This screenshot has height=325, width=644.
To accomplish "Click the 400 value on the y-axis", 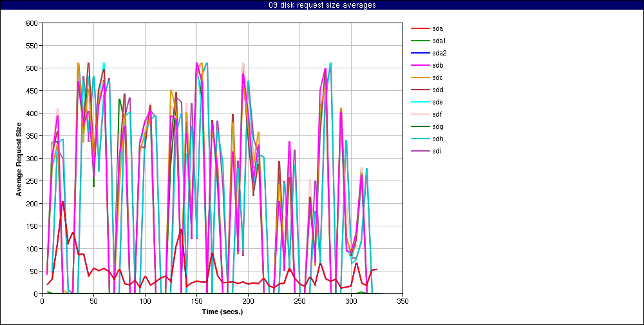I will [33, 113].
